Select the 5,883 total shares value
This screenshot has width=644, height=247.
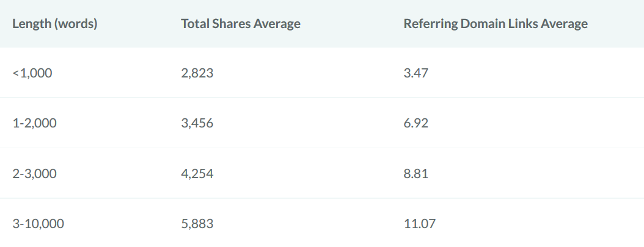pos(197,224)
